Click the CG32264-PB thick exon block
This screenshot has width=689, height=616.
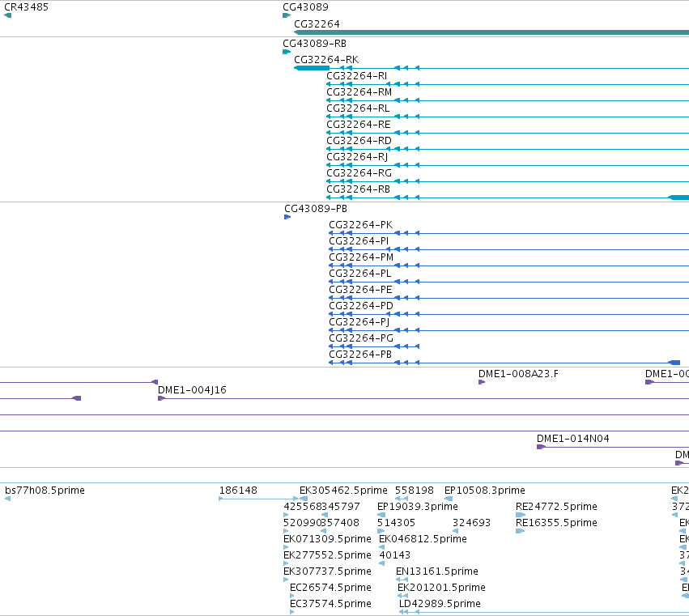(674, 363)
